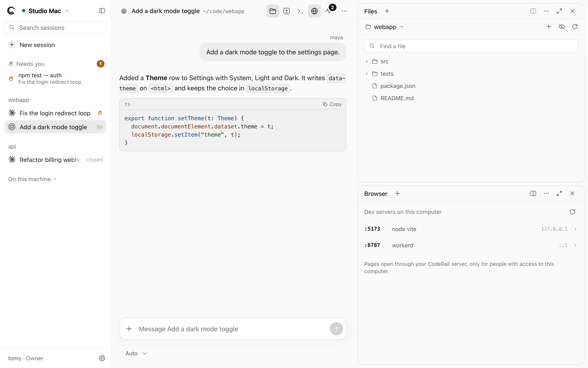Add a new tab next to Files

pyautogui.click(x=387, y=11)
